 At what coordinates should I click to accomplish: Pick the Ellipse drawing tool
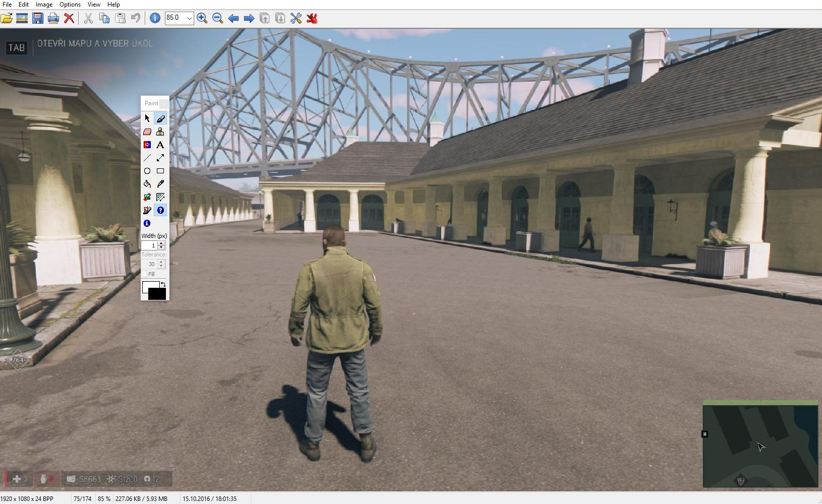[x=147, y=171]
